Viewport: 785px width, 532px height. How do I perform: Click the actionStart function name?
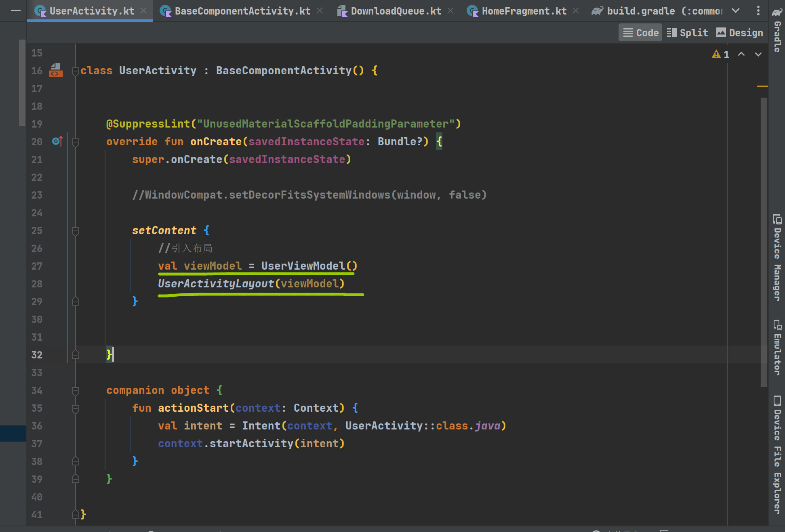(193, 408)
